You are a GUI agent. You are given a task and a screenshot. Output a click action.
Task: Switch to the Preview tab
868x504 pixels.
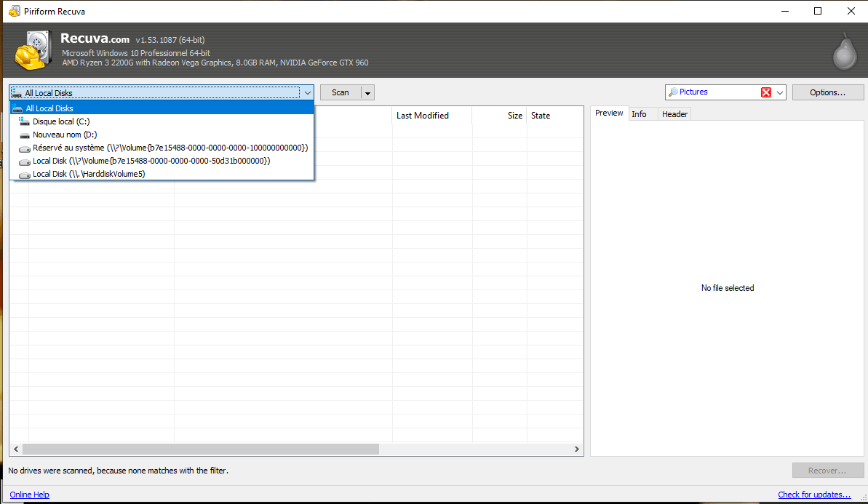609,113
